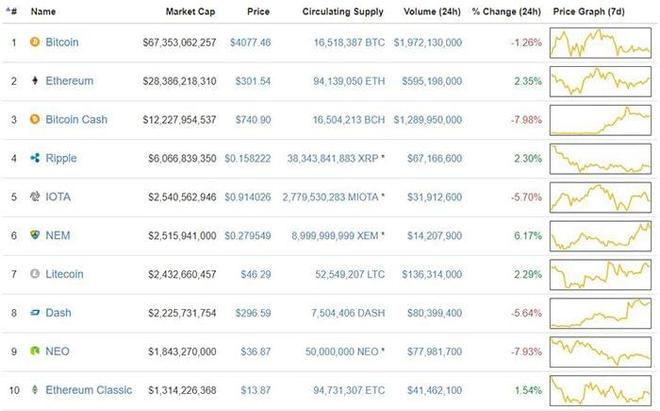Sort by rank number column arrow
660x411 pixels.
point(11,12)
